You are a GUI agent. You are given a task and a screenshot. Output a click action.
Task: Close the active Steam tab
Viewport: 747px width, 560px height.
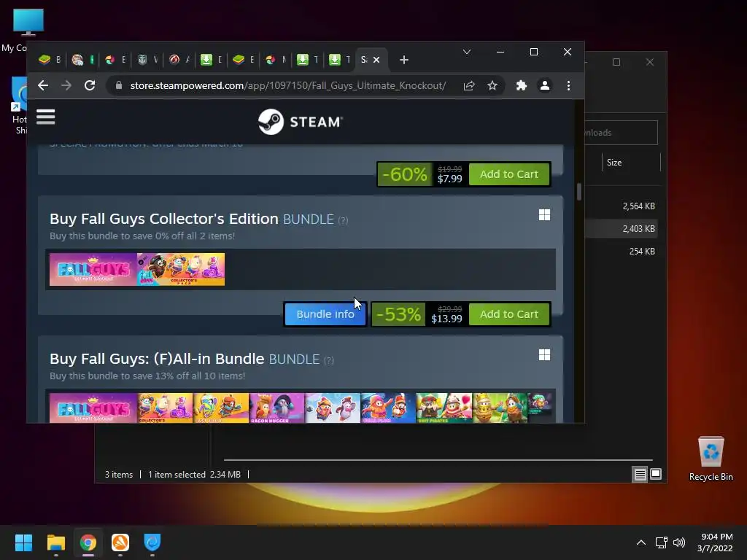[376, 60]
